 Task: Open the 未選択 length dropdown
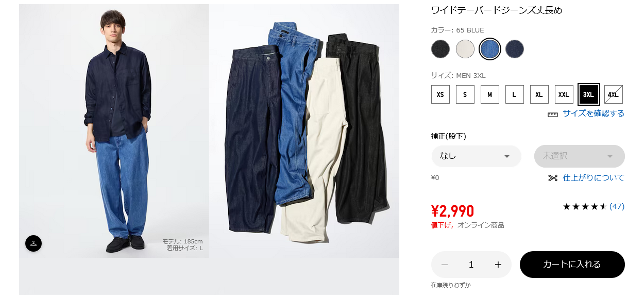point(580,156)
